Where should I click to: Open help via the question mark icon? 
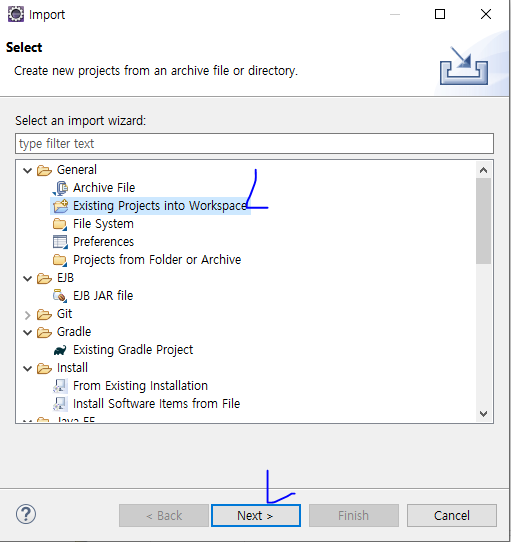[26, 514]
